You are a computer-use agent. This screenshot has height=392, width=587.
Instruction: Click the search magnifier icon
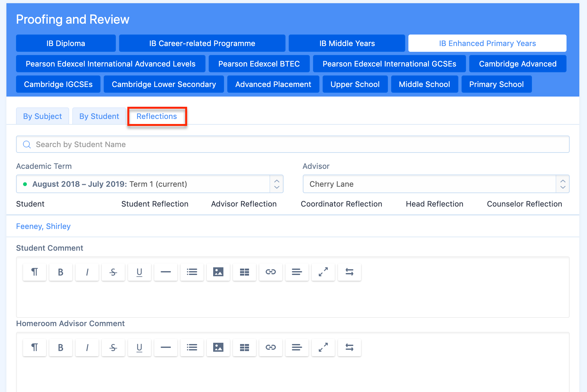pos(27,145)
